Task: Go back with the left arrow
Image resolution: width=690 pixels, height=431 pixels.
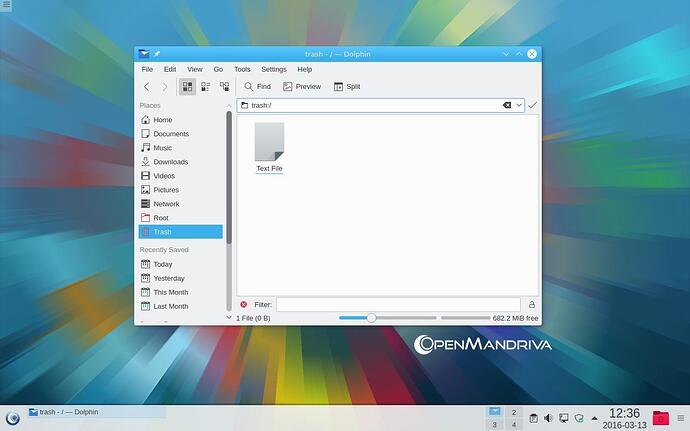Action: pos(147,87)
